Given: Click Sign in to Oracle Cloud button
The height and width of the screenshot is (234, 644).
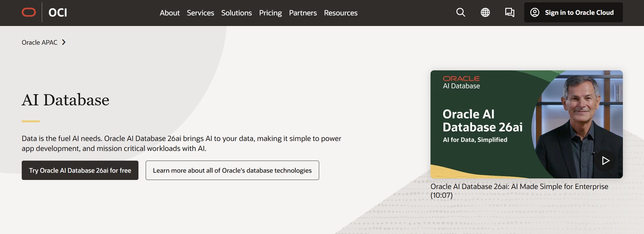Looking at the screenshot, I should pos(573,12).
